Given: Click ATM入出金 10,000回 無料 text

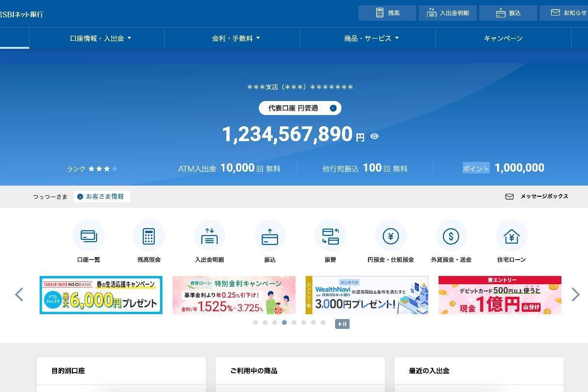Looking at the screenshot, I should click(x=229, y=168).
